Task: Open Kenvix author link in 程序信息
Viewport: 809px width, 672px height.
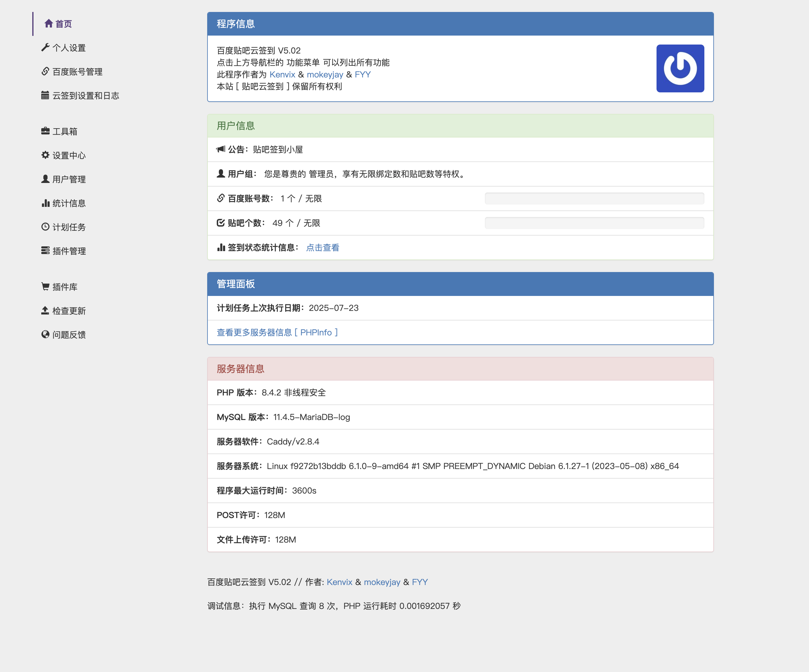Action: click(x=283, y=74)
